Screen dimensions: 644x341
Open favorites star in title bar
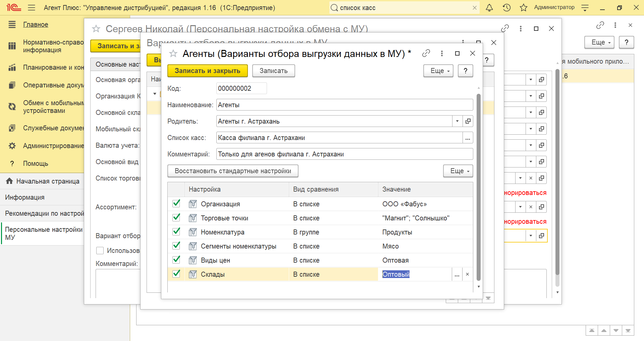click(524, 8)
